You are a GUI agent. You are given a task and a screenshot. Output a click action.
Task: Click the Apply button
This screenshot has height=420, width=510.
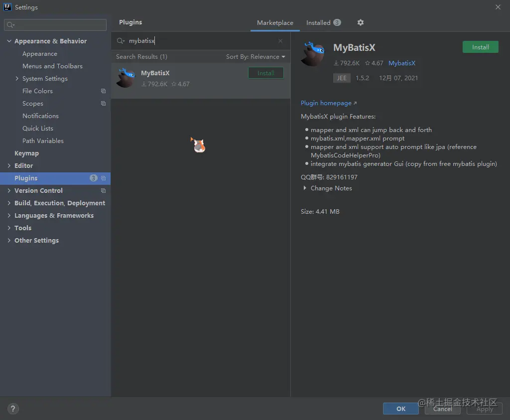click(485, 409)
